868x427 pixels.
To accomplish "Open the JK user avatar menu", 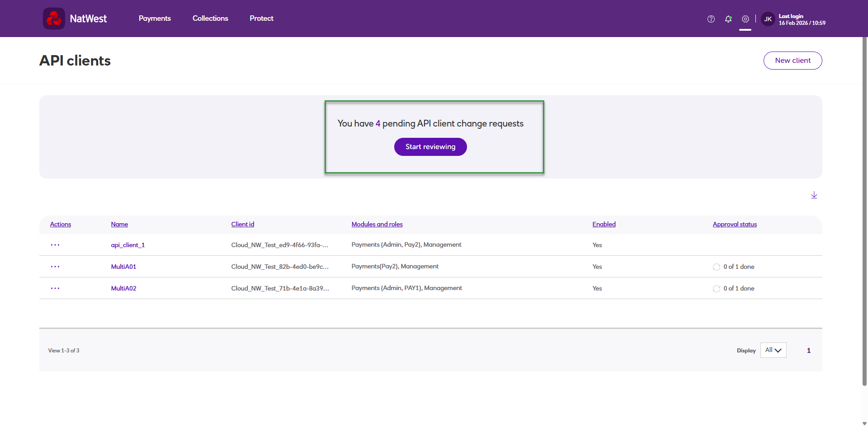I will tap(768, 19).
